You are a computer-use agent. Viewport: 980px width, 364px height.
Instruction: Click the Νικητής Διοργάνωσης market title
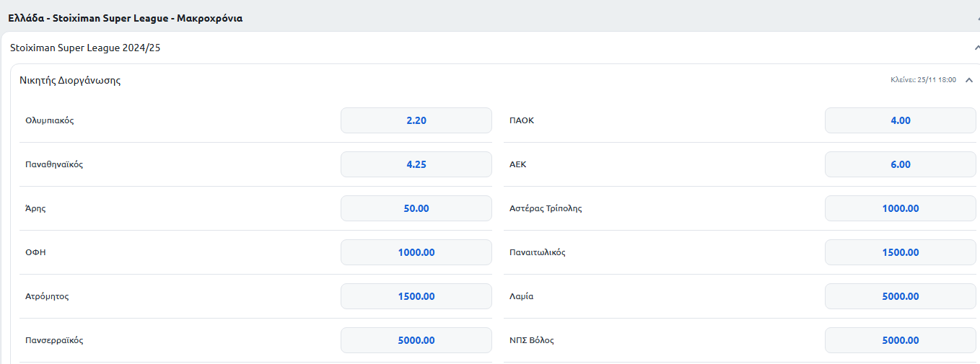tap(70, 81)
